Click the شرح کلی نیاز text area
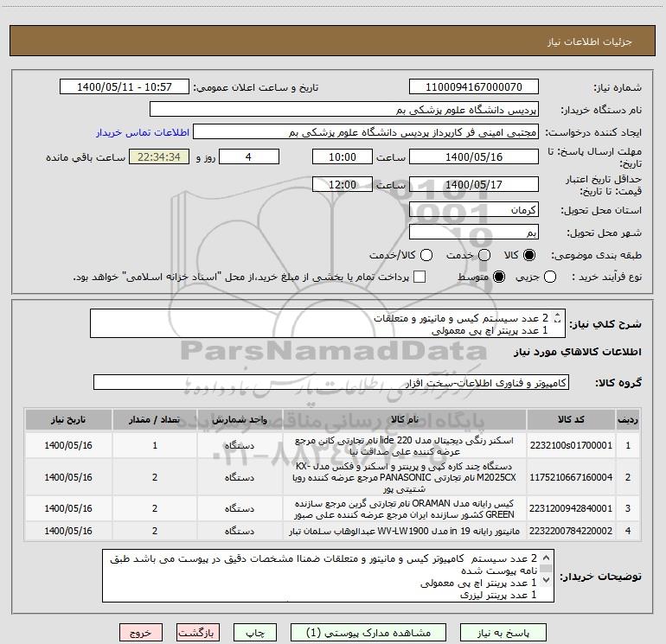Screen dimensions: 666x644 coord(328,324)
